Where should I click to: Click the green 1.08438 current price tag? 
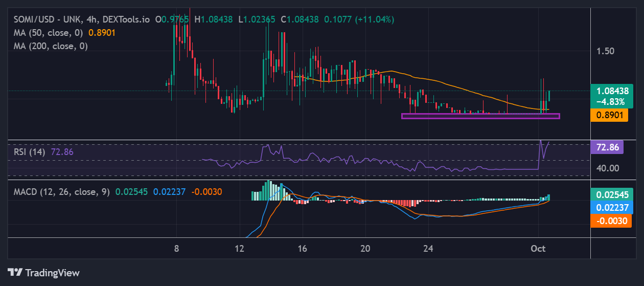[x=611, y=95]
